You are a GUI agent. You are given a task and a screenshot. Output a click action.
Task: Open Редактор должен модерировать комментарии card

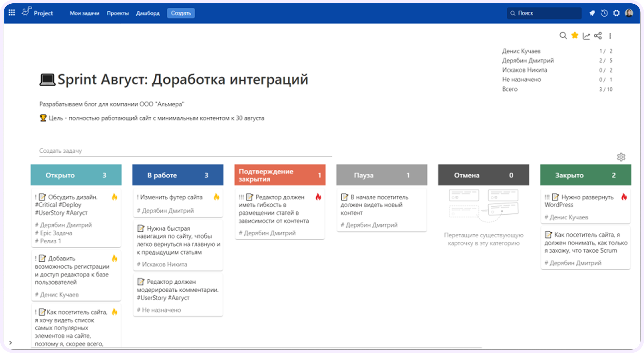click(178, 295)
